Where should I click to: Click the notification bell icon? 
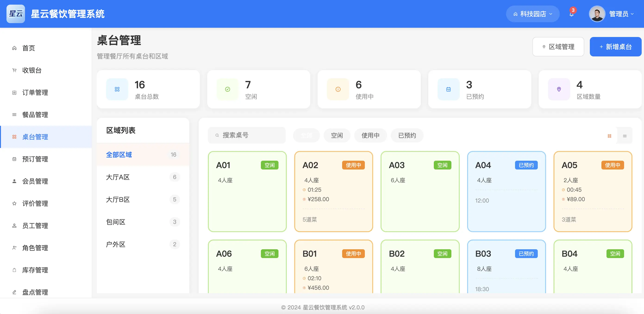(x=572, y=14)
